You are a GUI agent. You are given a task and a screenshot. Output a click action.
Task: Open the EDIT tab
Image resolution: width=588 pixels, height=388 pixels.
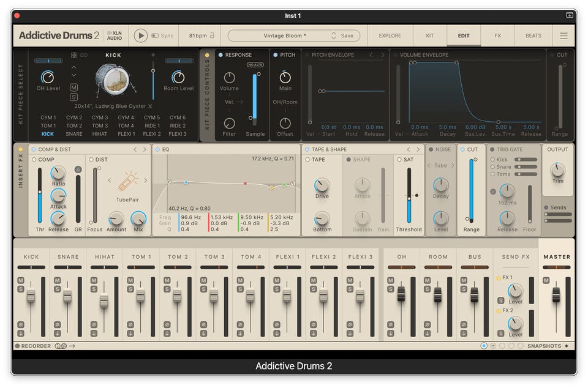(x=464, y=35)
